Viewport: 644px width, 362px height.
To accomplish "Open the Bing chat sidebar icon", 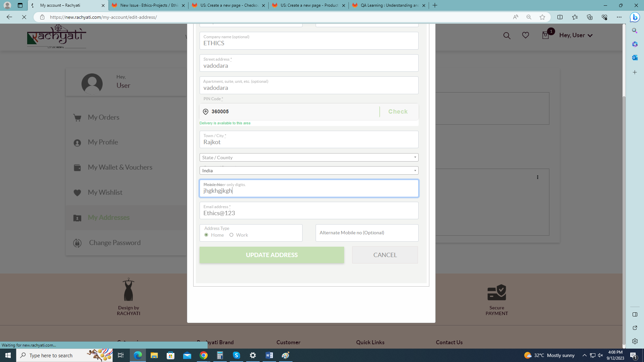I will (635, 17).
